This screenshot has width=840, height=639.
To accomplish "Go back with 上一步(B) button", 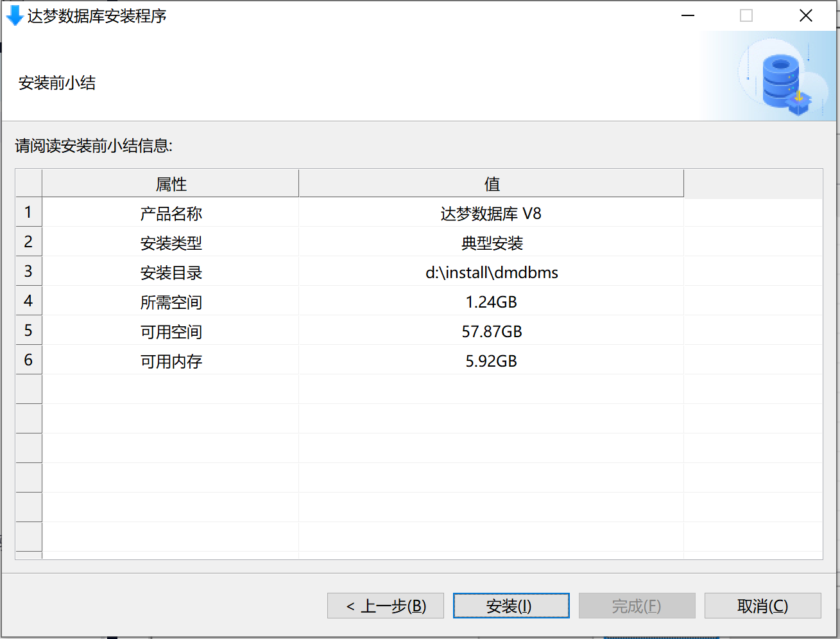I will 386,606.
